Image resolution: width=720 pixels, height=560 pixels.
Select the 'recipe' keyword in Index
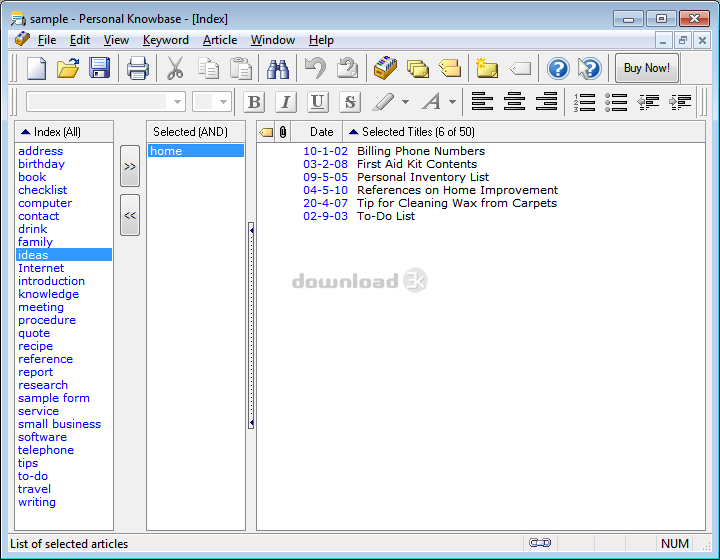pyautogui.click(x=36, y=346)
